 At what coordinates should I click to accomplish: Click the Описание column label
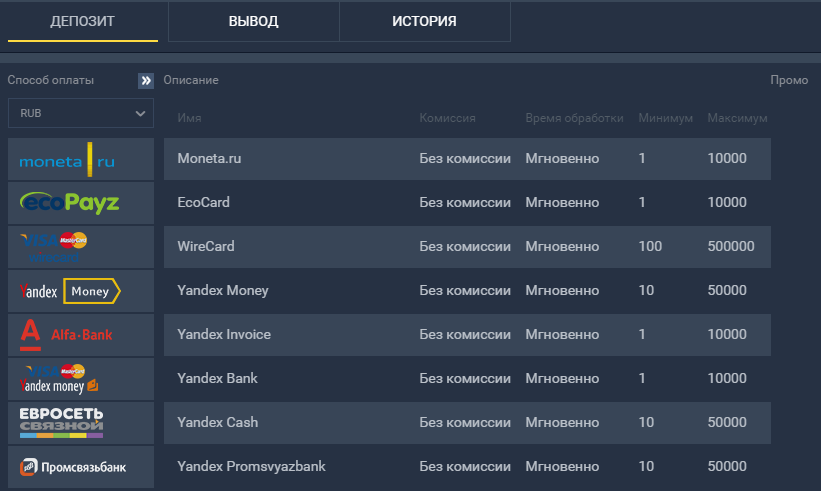191,80
